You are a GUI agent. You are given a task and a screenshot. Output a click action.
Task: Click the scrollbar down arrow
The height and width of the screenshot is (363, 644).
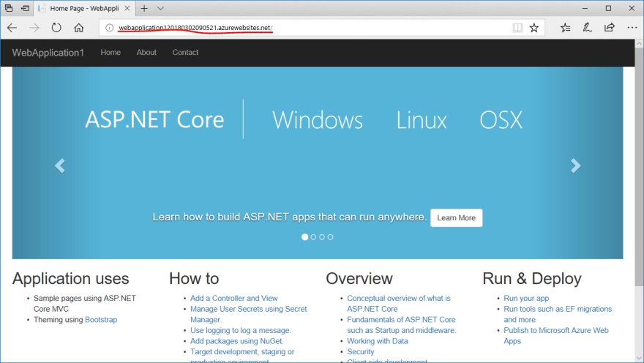point(639,359)
